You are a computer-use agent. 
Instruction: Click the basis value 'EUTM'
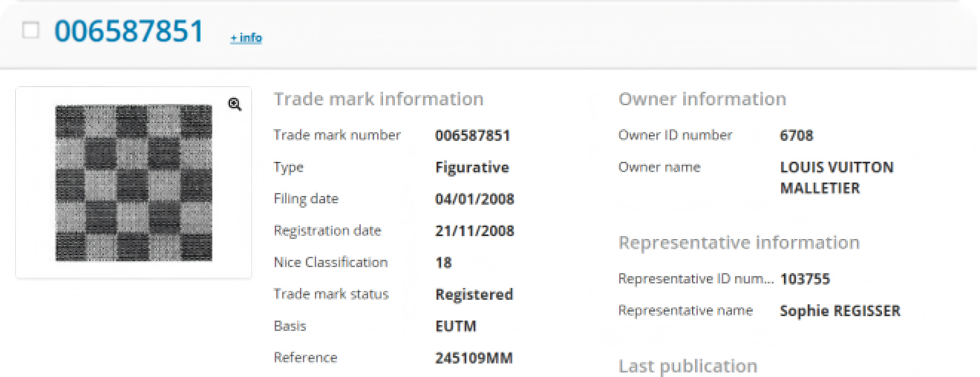coord(456,326)
